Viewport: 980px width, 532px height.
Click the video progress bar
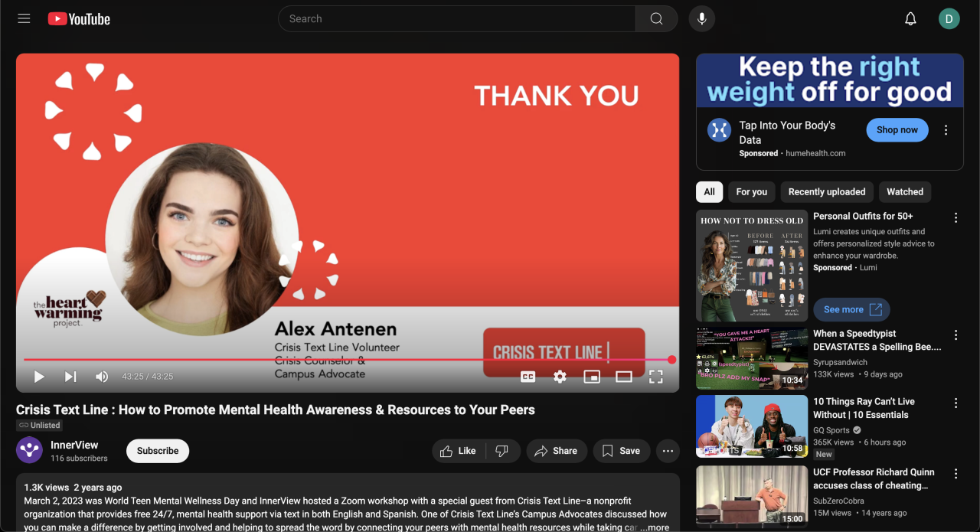[348, 360]
